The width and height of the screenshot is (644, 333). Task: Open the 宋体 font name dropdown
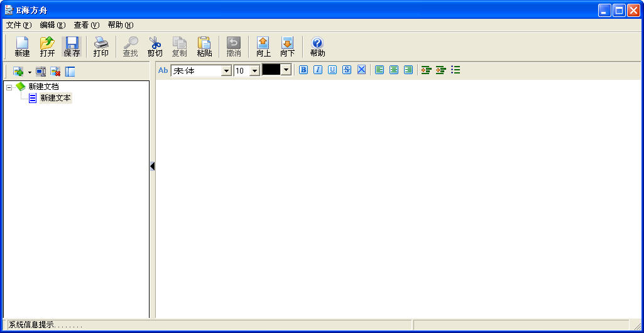pos(226,71)
